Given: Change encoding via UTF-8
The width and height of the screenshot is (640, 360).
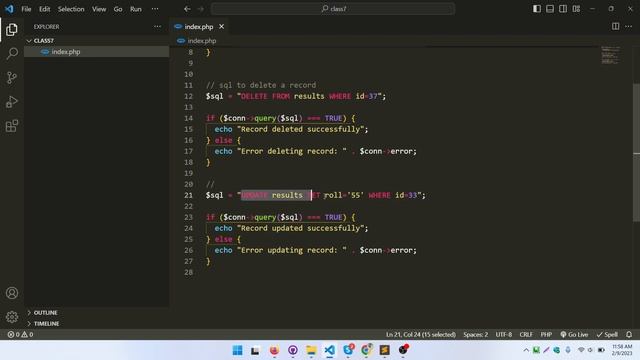Looking at the screenshot, I should pos(504,334).
